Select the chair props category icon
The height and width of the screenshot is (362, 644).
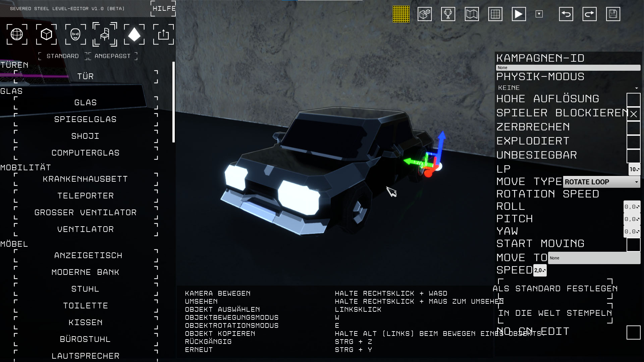(105, 34)
